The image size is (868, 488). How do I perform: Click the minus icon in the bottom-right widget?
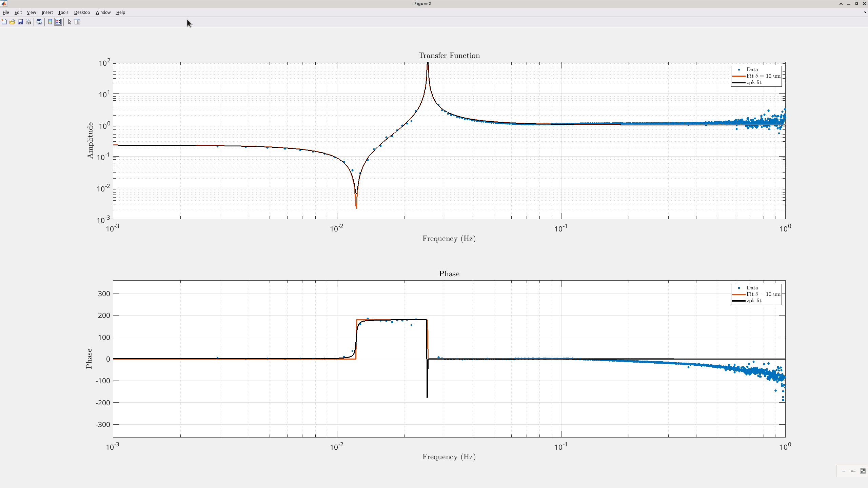[844, 471]
